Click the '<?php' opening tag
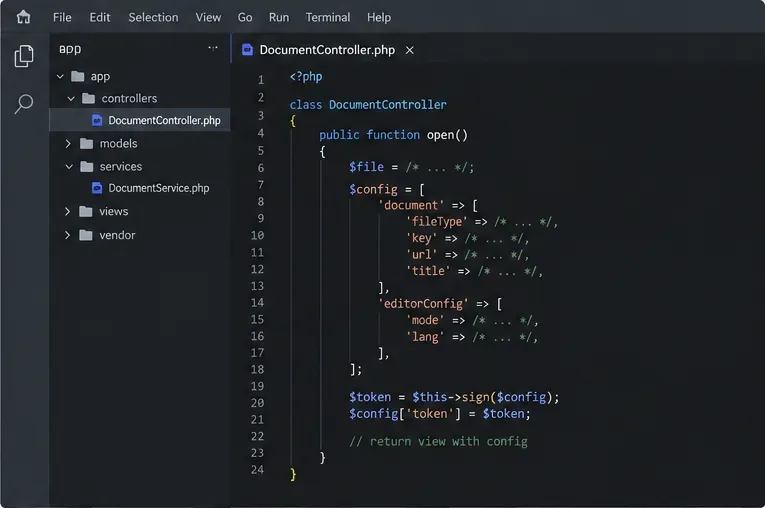This screenshot has width=765, height=508. pos(306,77)
